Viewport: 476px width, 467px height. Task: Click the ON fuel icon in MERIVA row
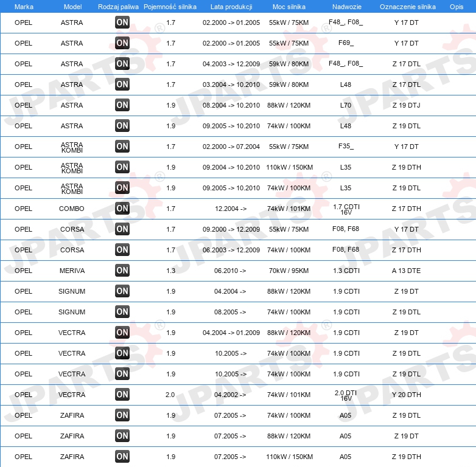[122, 271]
